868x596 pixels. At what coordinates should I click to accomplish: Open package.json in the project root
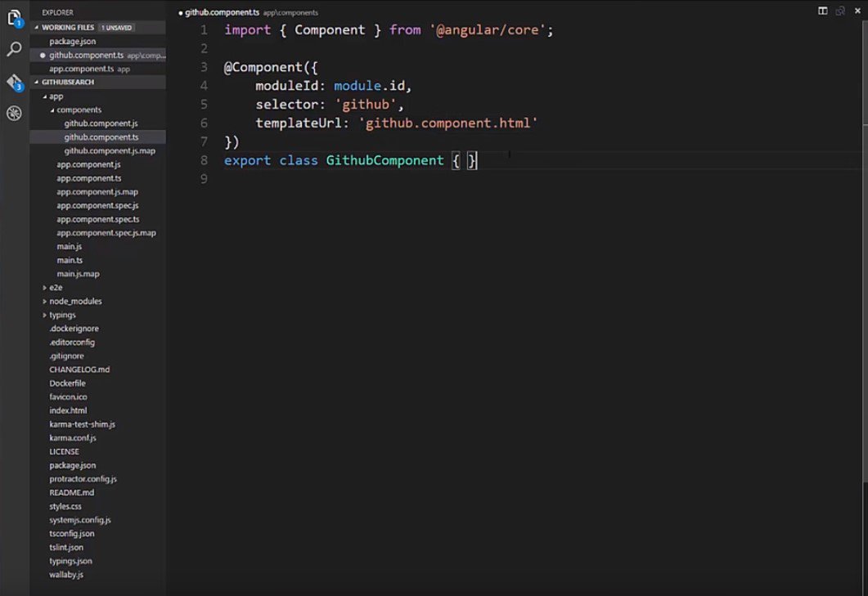73,465
